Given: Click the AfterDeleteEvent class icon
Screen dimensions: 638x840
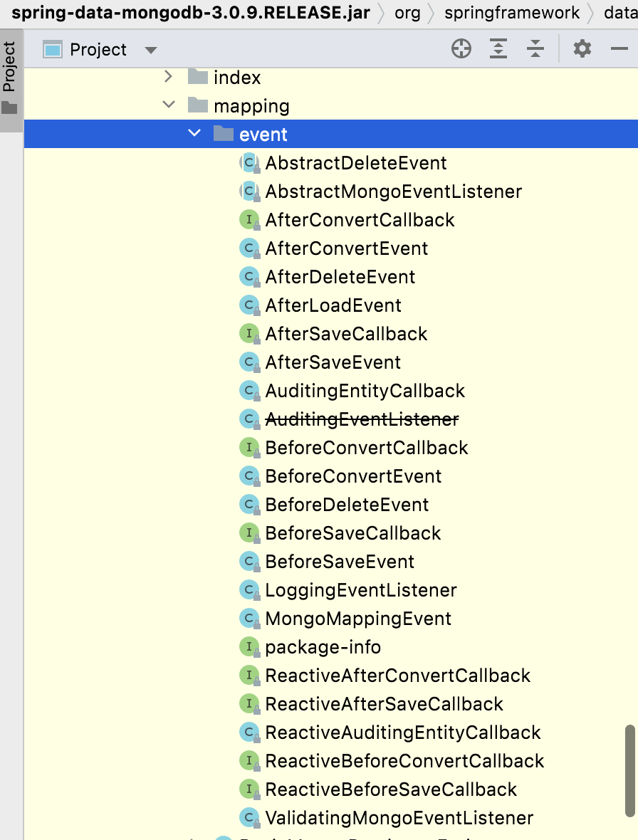Looking at the screenshot, I should tap(249, 276).
